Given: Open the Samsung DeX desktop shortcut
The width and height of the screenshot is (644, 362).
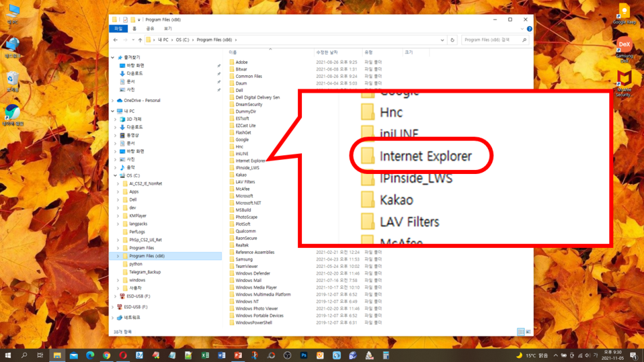Looking at the screenshot, I should [x=624, y=49].
